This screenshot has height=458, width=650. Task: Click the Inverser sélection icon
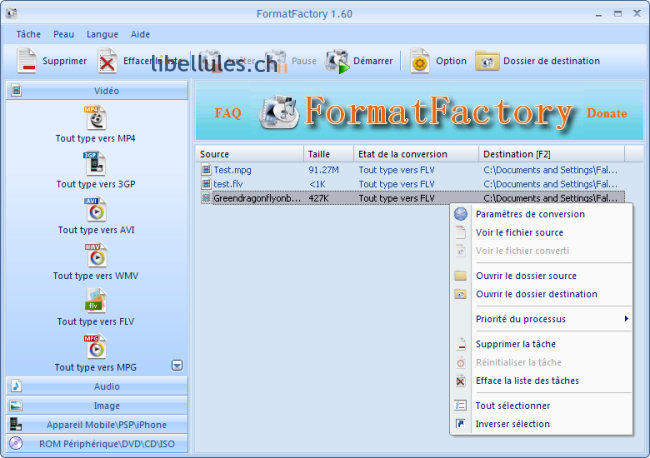coord(461,424)
